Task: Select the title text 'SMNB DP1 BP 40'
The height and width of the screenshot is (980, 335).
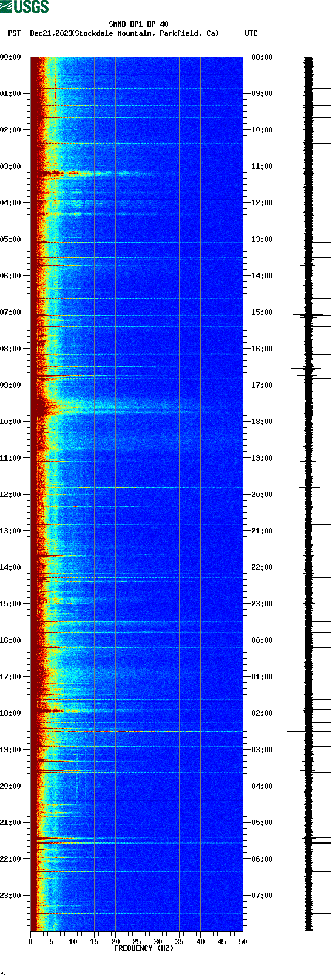Action: point(139,25)
